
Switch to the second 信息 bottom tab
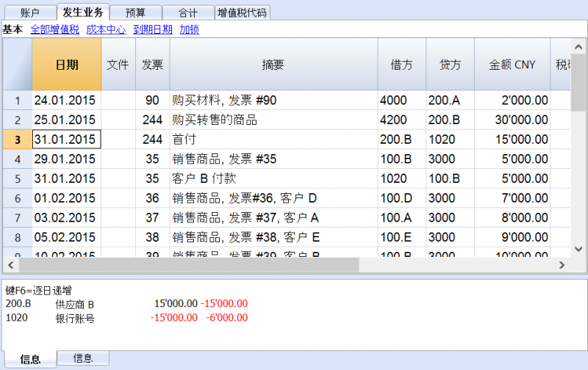tap(83, 358)
